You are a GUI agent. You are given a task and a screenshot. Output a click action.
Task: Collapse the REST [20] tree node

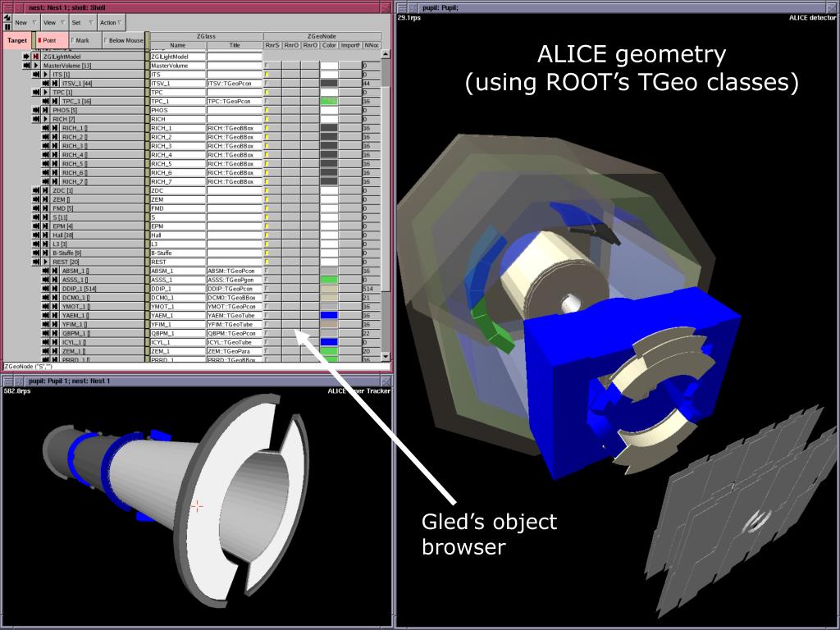coord(46,262)
